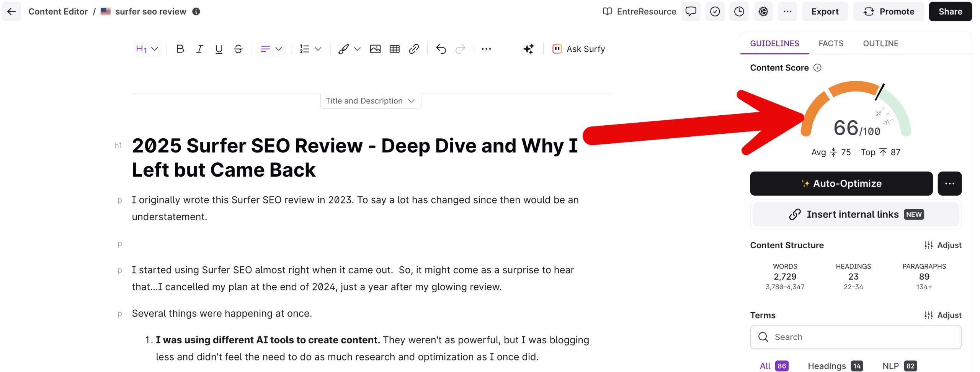The image size is (980, 372).
Task: Expand the Title and Description section
Action: pyautogui.click(x=370, y=100)
